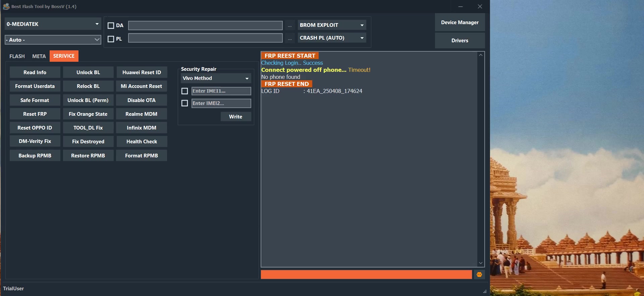Click the Enter IMEI2 input field
The image size is (644, 296).
coord(221,103)
